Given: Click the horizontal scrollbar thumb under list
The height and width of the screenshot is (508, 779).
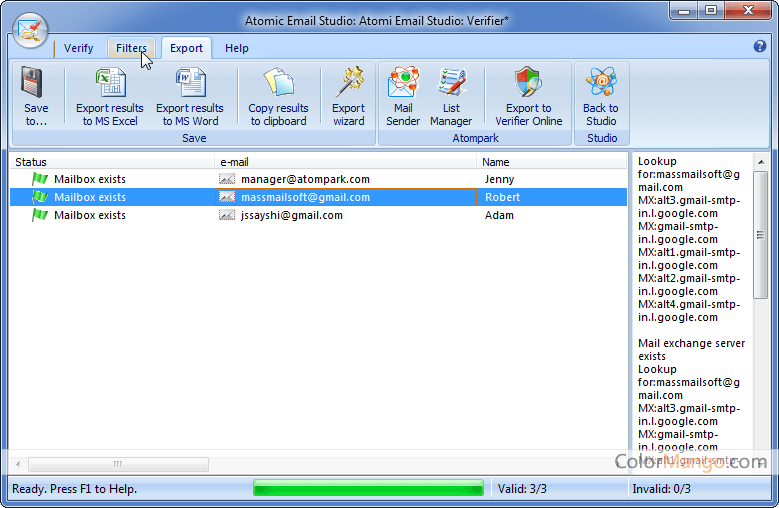Looking at the screenshot, I should (118, 464).
